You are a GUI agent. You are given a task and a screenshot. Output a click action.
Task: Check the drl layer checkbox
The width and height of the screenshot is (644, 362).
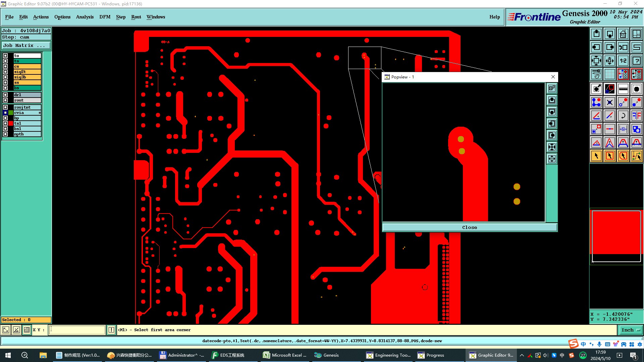5,95
